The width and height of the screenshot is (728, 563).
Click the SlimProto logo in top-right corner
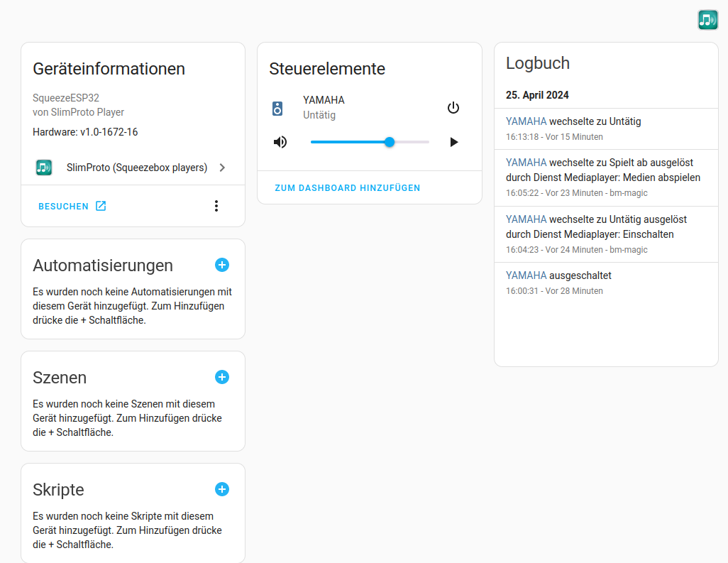pyautogui.click(x=707, y=20)
